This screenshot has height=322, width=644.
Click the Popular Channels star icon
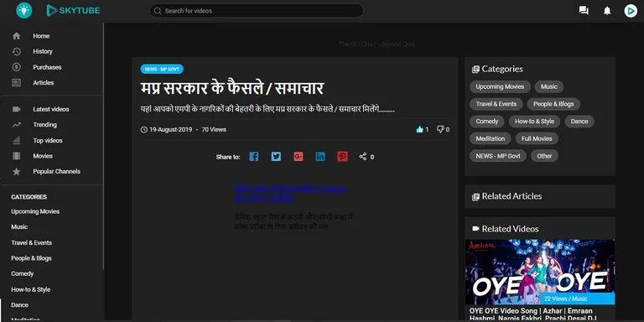17,172
